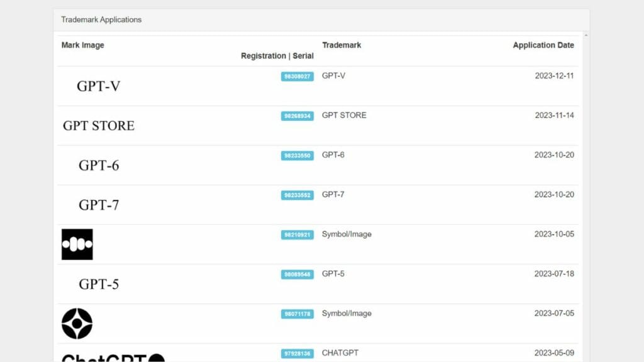Click Symbol/Image text dated 2023-07-05
The height and width of the screenshot is (362, 644).
(x=347, y=314)
